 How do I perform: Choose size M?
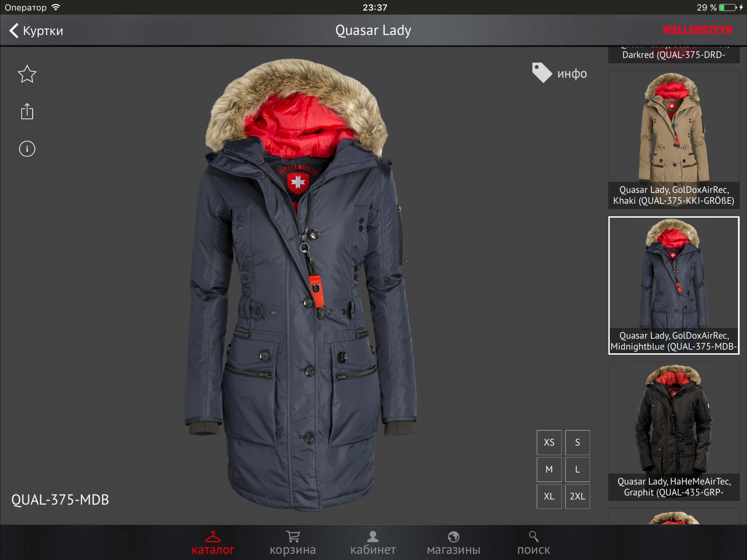pos(549,469)
